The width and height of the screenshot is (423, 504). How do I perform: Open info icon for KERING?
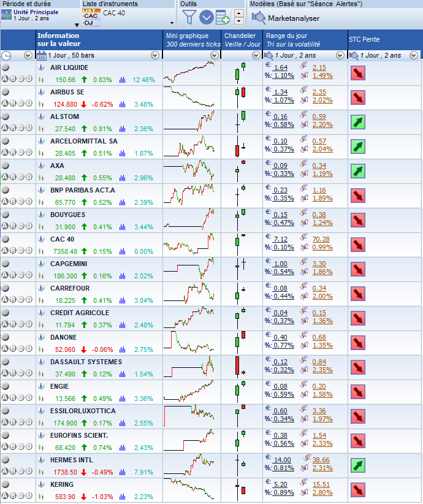pyautogui.click(x=41, y=484)
